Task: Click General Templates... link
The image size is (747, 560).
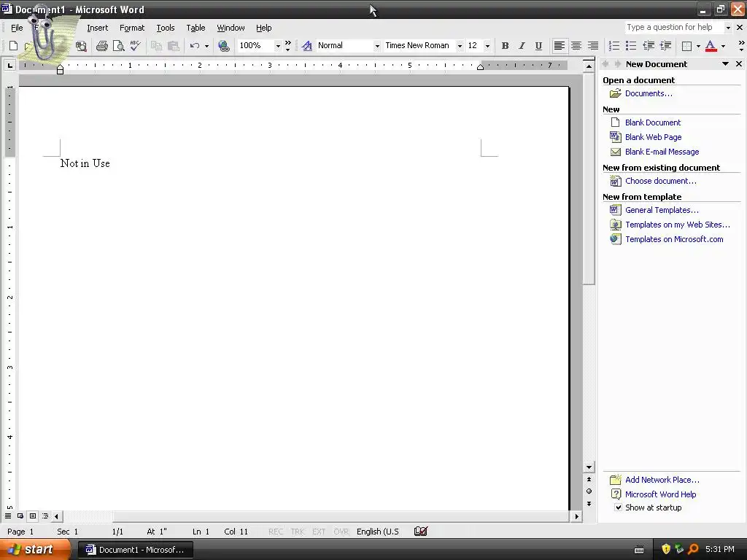Action: click(x=662, y=210)
